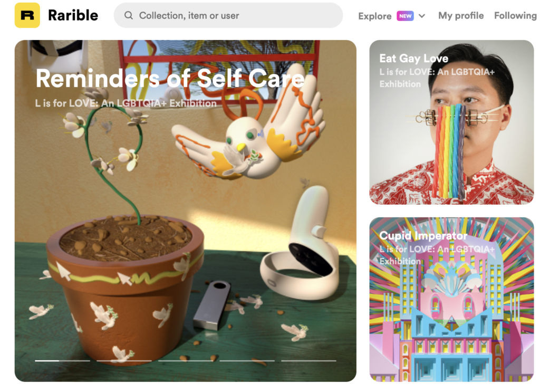Focus the Collection, item or user search field
Screen dimensions: 540x392
point(228,15)
